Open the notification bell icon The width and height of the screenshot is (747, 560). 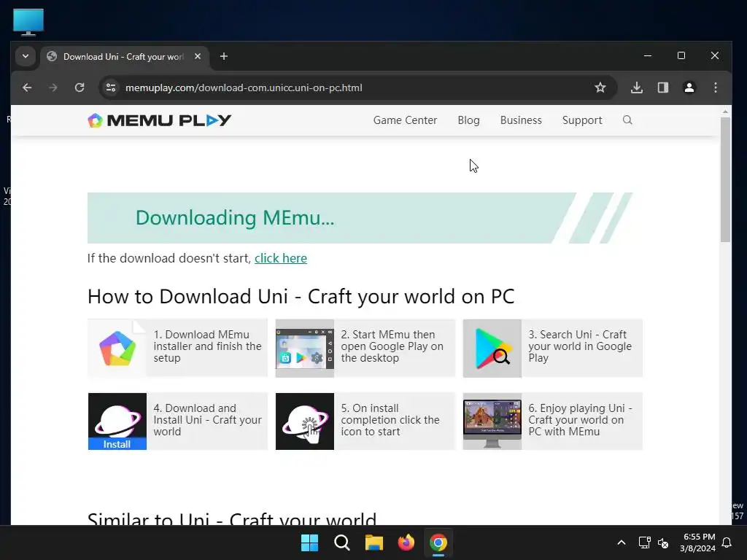pos(727,542)
